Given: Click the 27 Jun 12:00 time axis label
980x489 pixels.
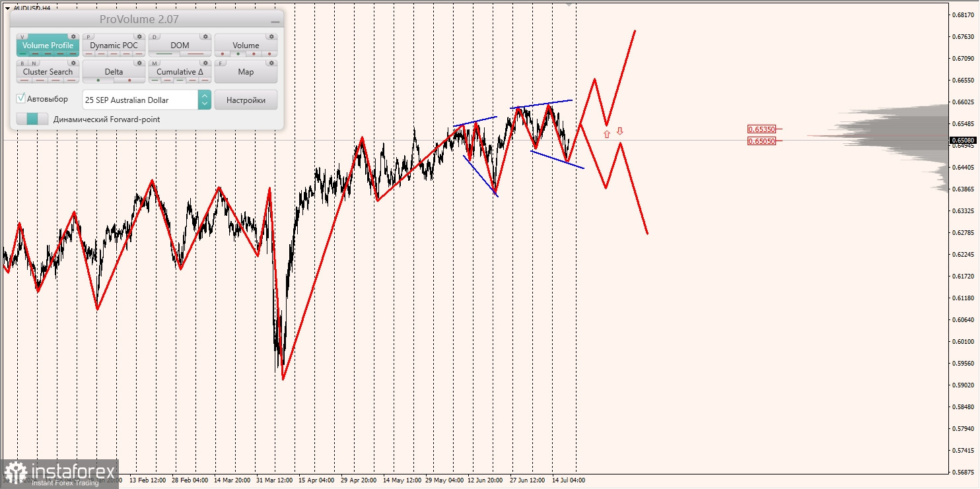Looking at the screenshot, I should (x=527, y=480).
